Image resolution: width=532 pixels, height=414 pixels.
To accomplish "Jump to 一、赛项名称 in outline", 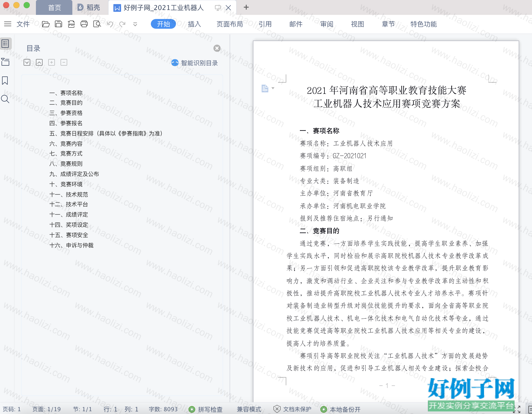I will [66, 93].
